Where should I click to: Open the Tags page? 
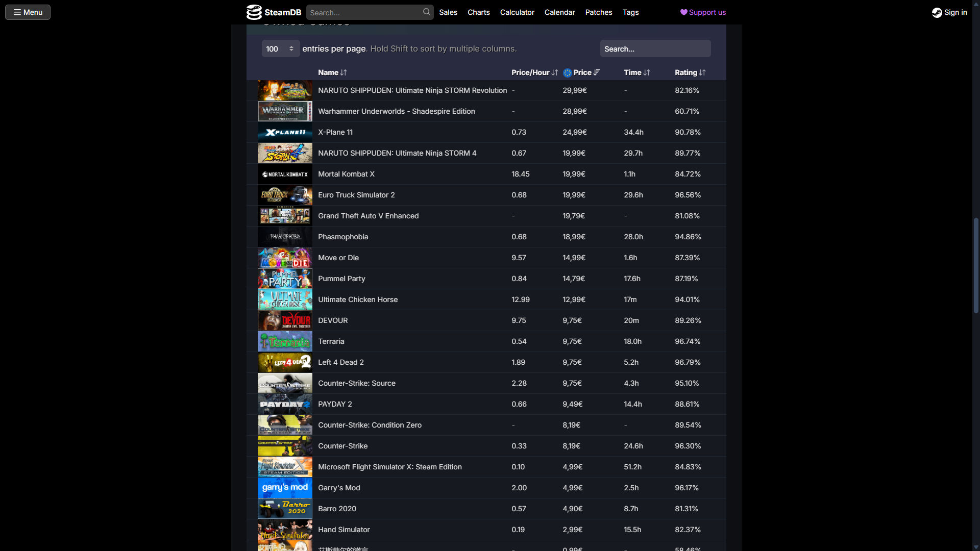pyautogui.click(x=630, y=12)
